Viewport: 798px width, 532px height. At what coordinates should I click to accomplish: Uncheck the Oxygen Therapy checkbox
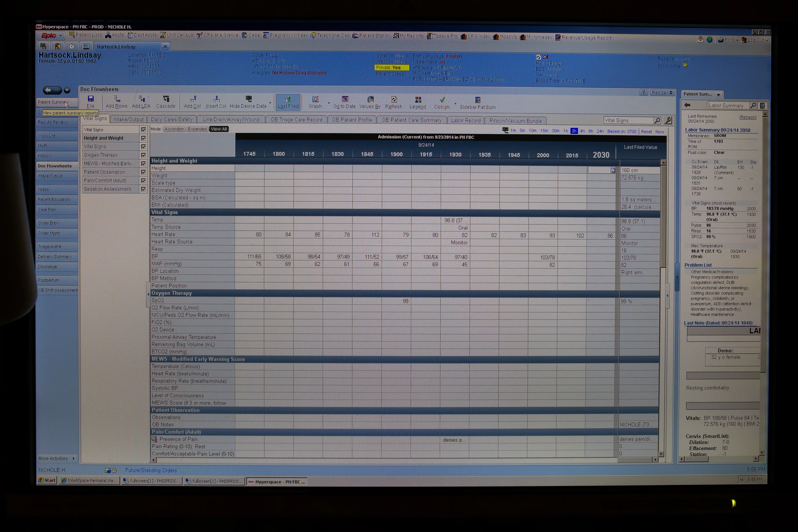click(x=144, y=155)
